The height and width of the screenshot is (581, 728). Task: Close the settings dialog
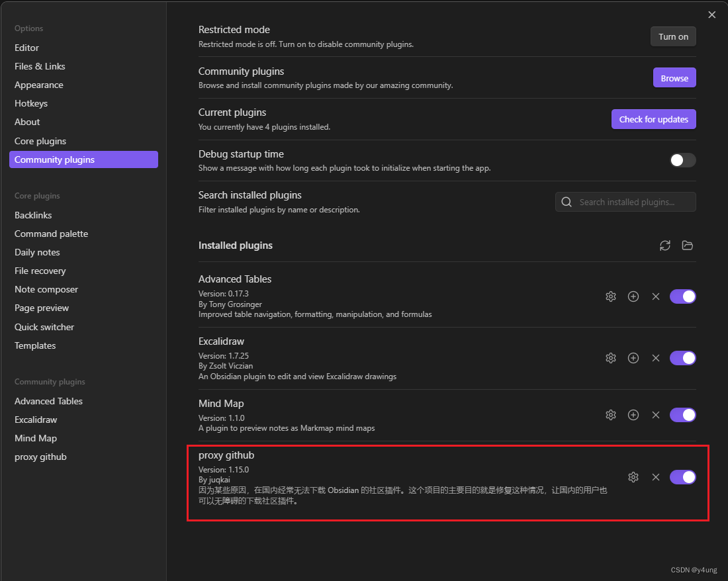pos(711,15)
